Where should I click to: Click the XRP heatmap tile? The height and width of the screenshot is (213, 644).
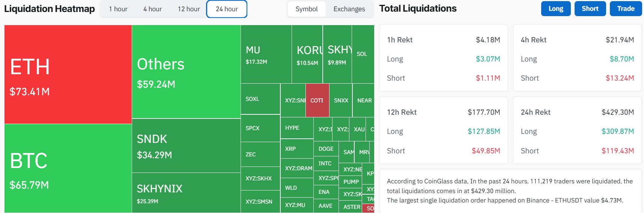(x=297, y=148)
